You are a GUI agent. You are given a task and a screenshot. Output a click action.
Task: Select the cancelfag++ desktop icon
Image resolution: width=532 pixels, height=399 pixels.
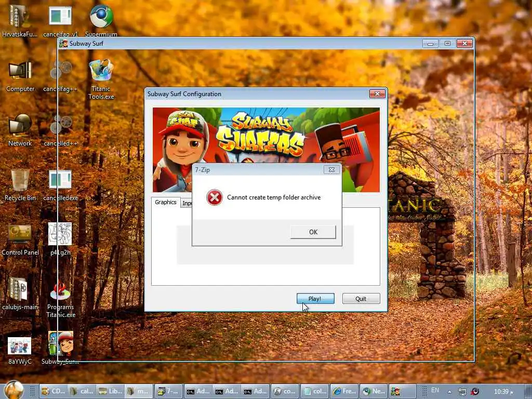pos(60,76)
